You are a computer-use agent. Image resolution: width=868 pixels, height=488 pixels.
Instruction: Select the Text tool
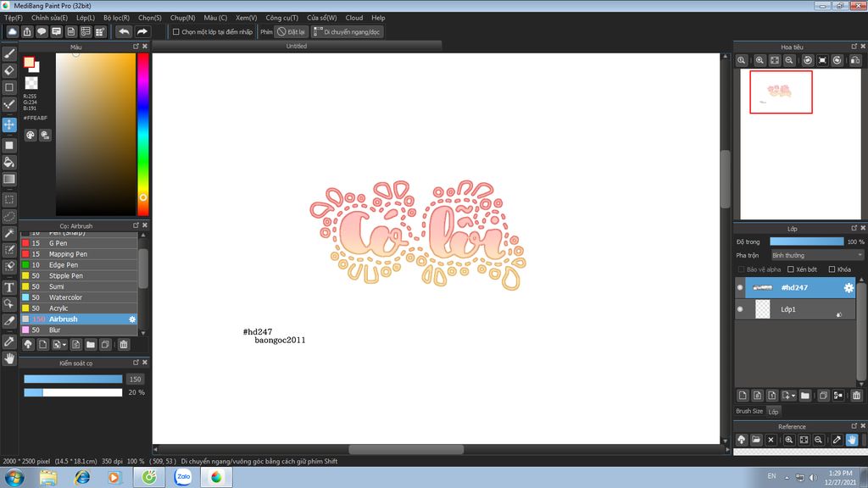point(9,287)
